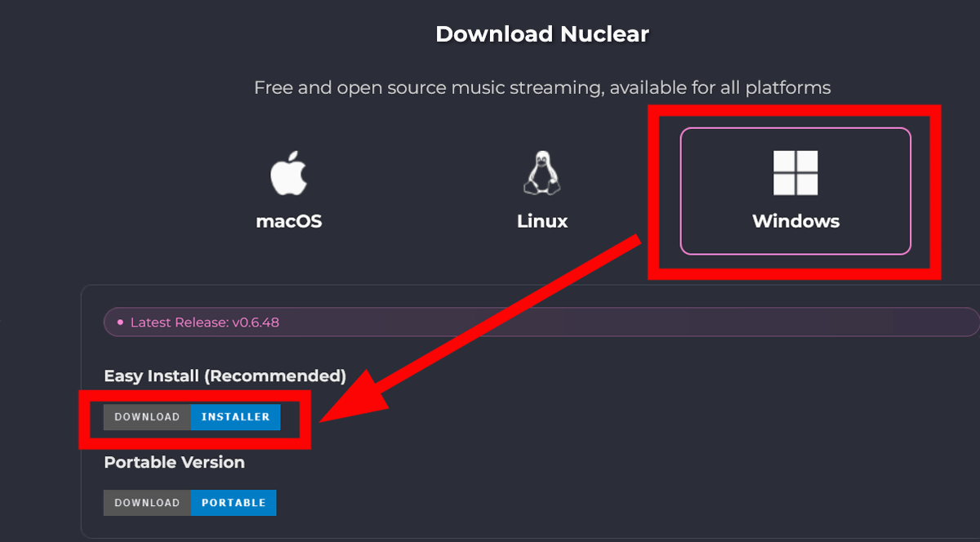Image resolution: width=980 pixels, height=542 pixels.
Task: Click the Portable Version heading
Action: [174, 462]
